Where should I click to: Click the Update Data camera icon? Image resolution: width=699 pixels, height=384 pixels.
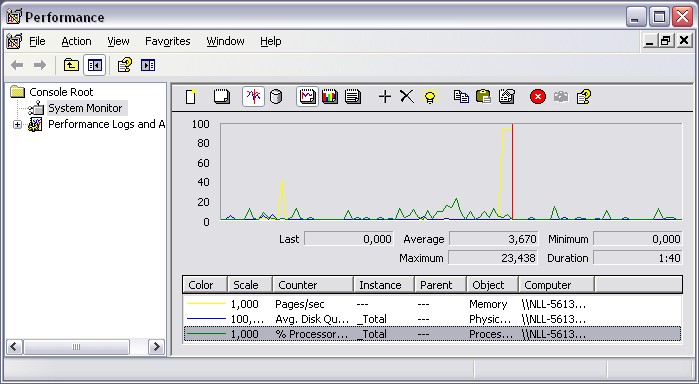pos(561,96)
